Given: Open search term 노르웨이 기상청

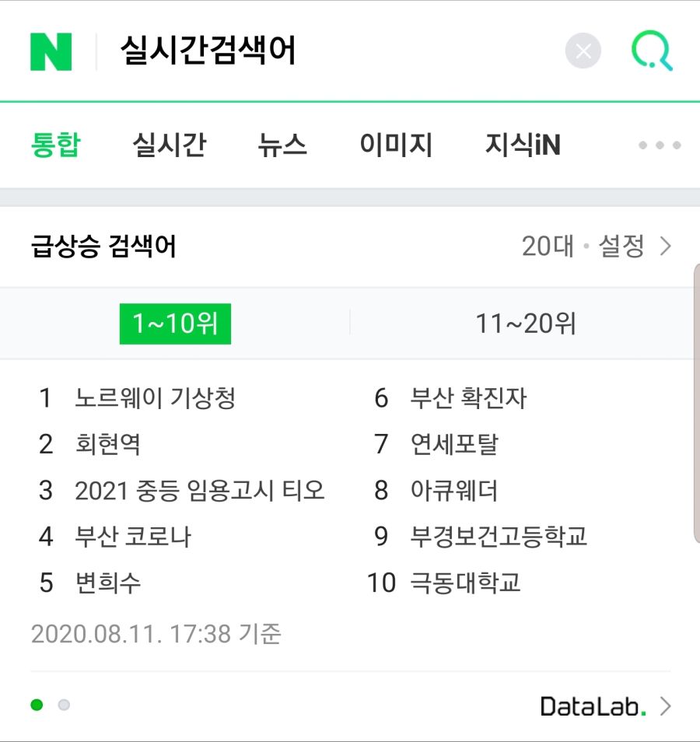Looking at the screenshot, I should [x=156, y=398].
